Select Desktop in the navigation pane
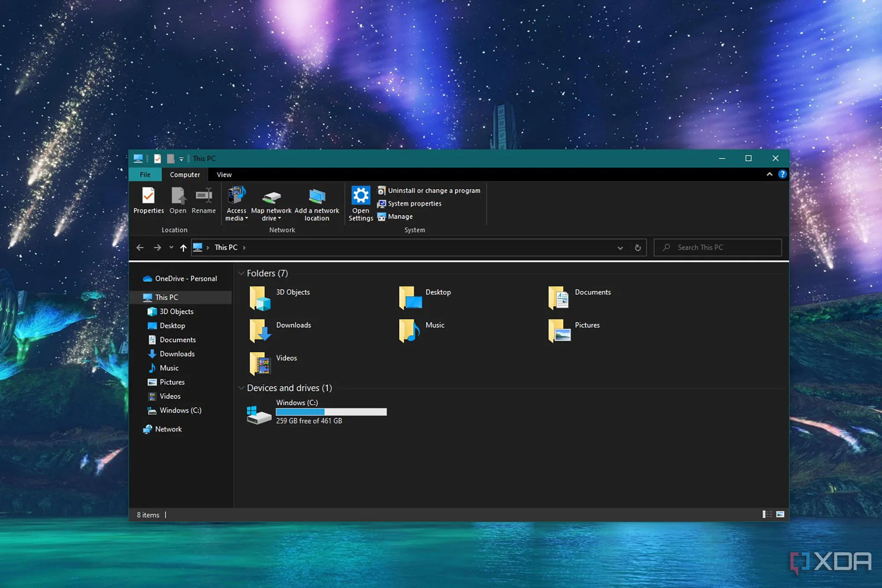This screenshot has width=882, height=588. pos(166,326)
